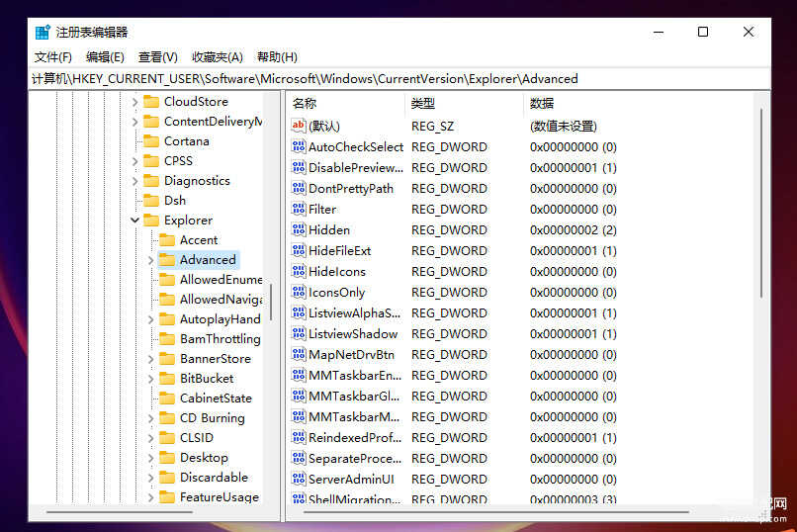The height and width of the screenshot is (532, 797).
Task: Expand the CloudStore tree node
Action: (x=134, y=102)
